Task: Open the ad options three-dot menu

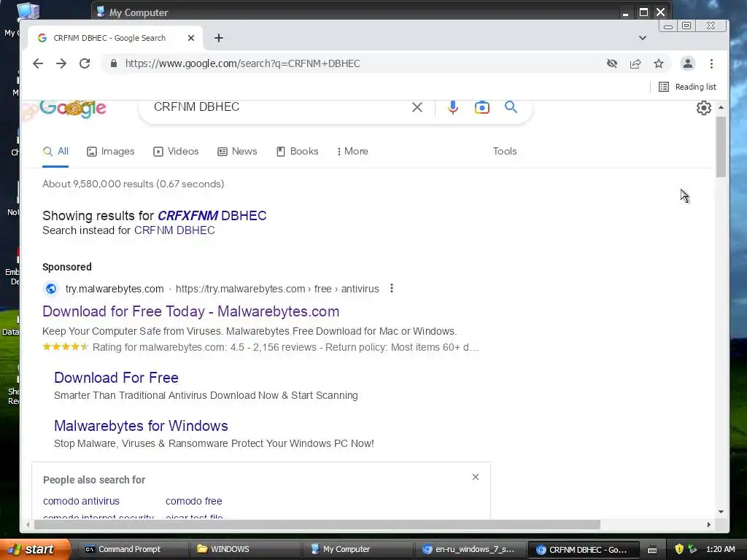Action: 392,289
